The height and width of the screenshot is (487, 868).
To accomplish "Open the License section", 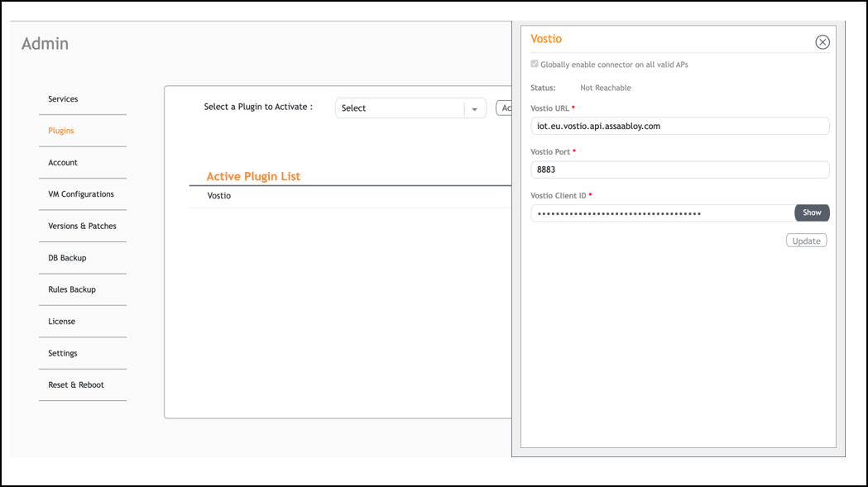I will 61,322.
